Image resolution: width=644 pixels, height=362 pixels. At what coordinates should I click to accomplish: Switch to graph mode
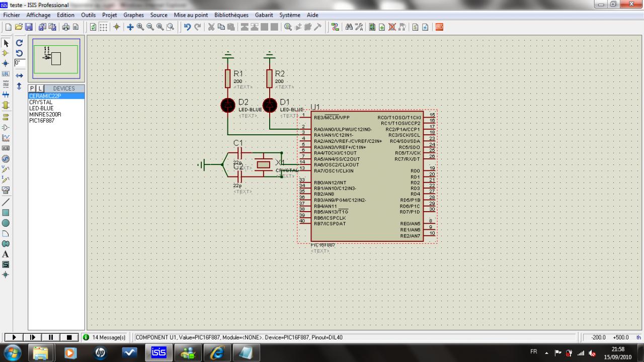coord(6,137)
